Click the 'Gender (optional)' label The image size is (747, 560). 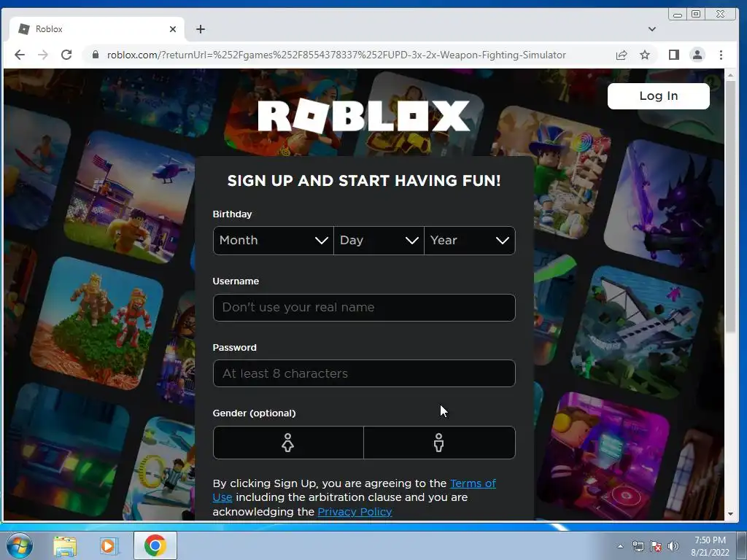254,413
